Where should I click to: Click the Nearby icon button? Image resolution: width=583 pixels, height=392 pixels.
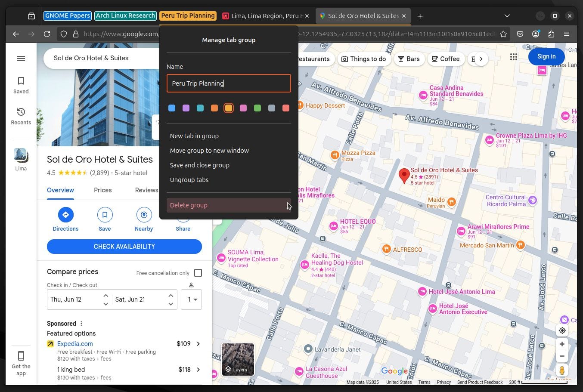pos(144,214)
